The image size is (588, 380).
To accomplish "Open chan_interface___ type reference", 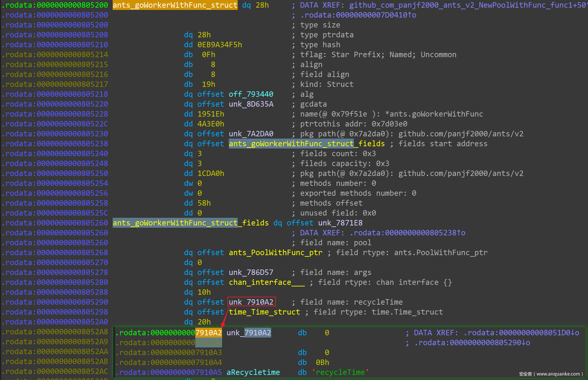I will (266, 282).
